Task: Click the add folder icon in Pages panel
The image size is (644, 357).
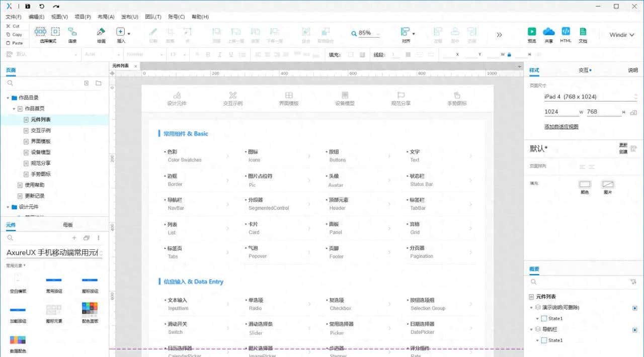Action: (99, 83)
